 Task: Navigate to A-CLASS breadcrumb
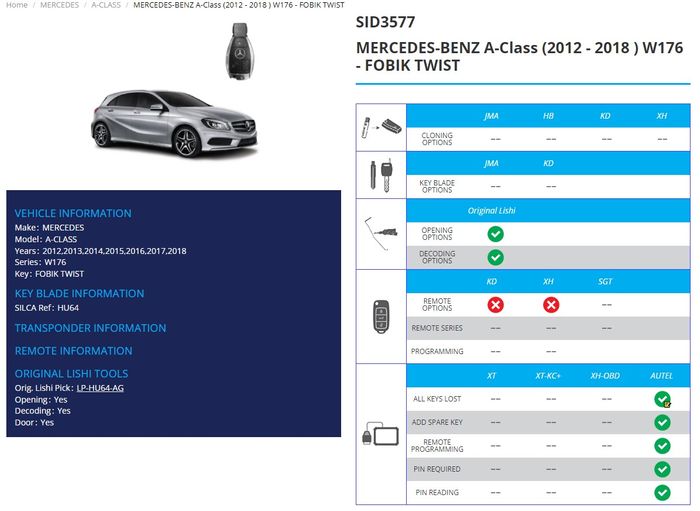[x=106, y=5]
